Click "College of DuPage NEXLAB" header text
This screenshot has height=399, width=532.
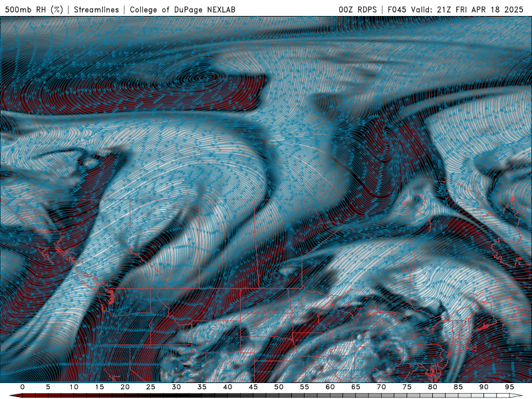click(x=182, y=9)
